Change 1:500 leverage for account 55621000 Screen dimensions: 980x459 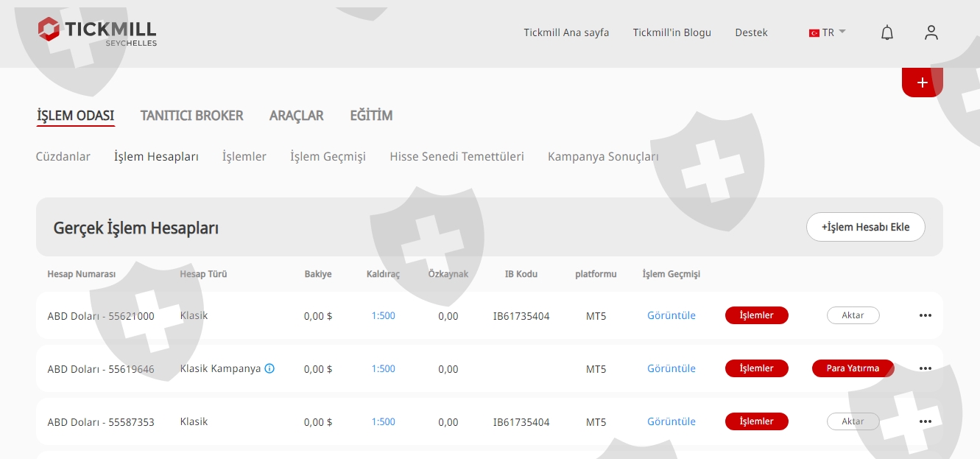[383, 315]
